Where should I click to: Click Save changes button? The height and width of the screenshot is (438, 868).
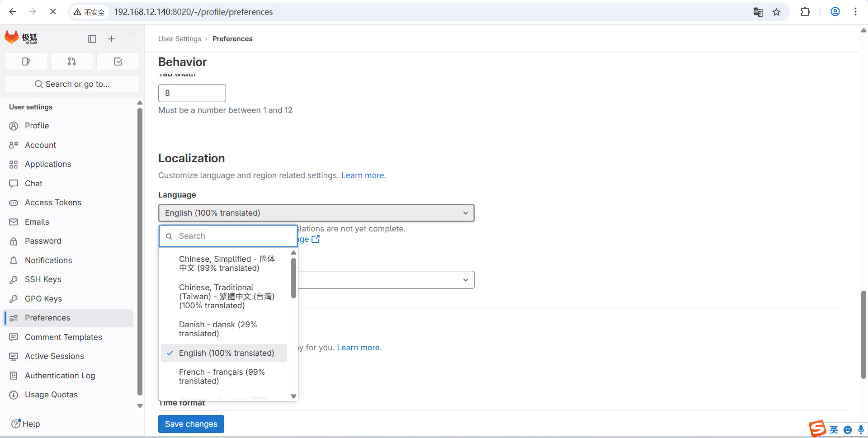(191, 424)
